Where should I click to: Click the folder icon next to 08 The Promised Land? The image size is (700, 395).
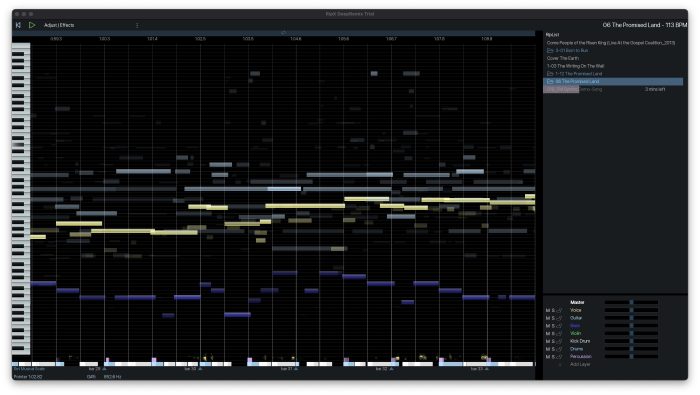(x=550, y=82)
